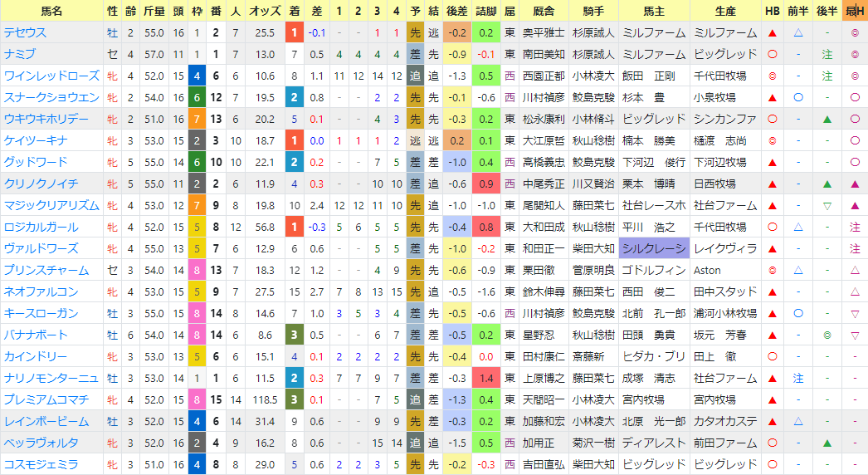The image size is (868, 475).
Task: Select the プレミアムコマチ horse name
Action: 46,400
